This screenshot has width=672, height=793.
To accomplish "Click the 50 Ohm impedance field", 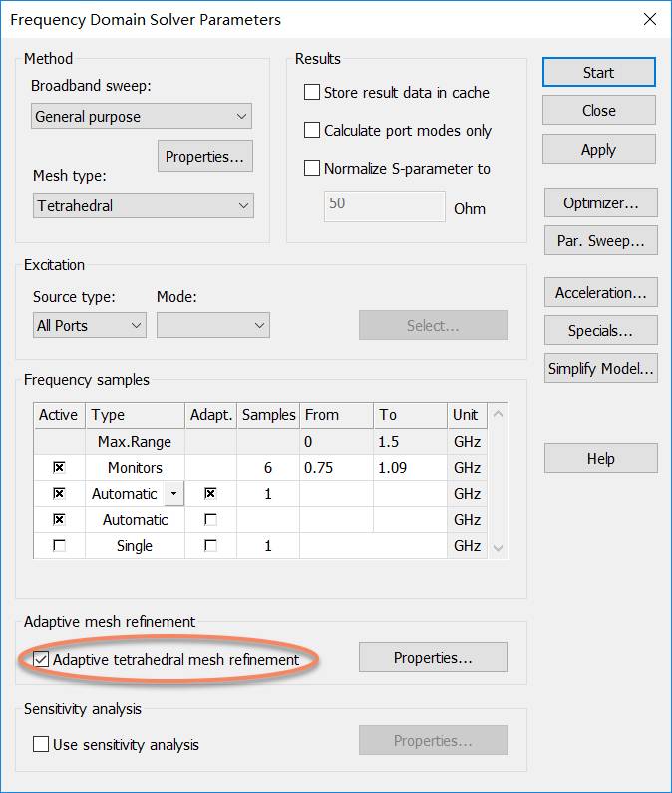I will point(384,205).
